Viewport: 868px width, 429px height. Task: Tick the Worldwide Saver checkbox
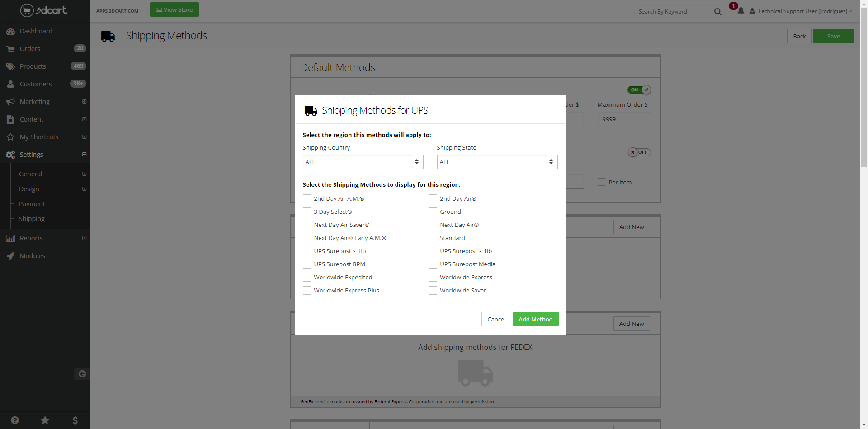click(x=433, y=291)
